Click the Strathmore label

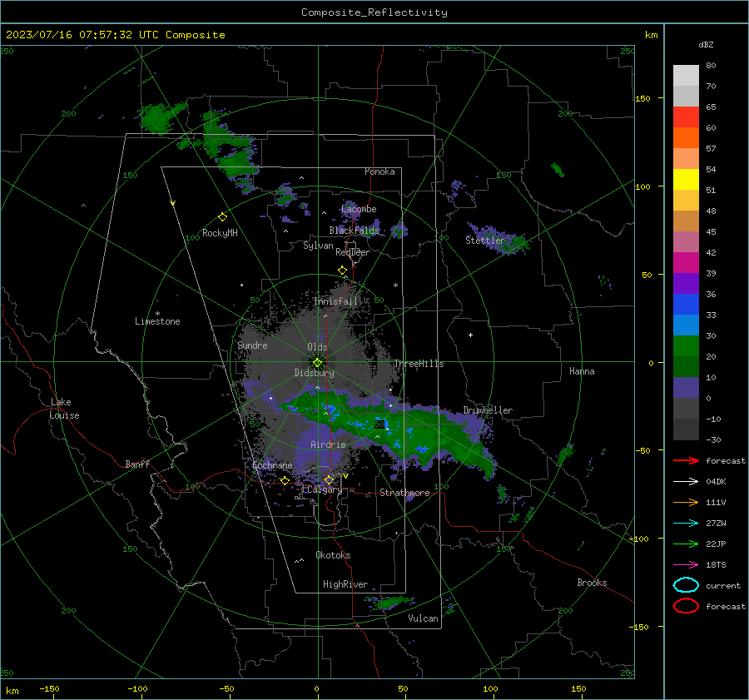[x=404, y=493]
